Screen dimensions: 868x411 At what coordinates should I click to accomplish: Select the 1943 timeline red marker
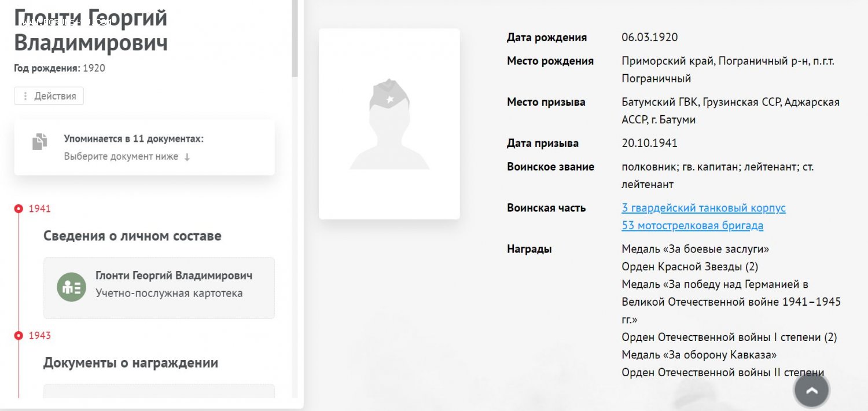[19, 336]
